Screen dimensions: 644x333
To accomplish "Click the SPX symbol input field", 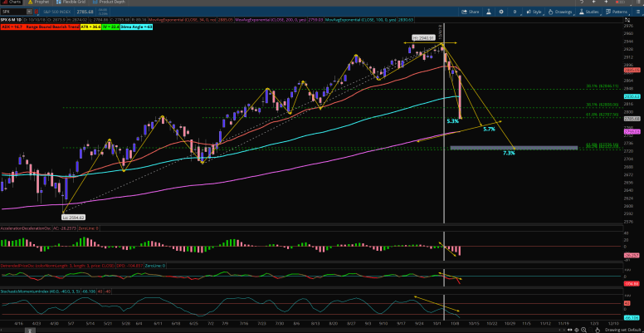I will click(x=13, y=12).
